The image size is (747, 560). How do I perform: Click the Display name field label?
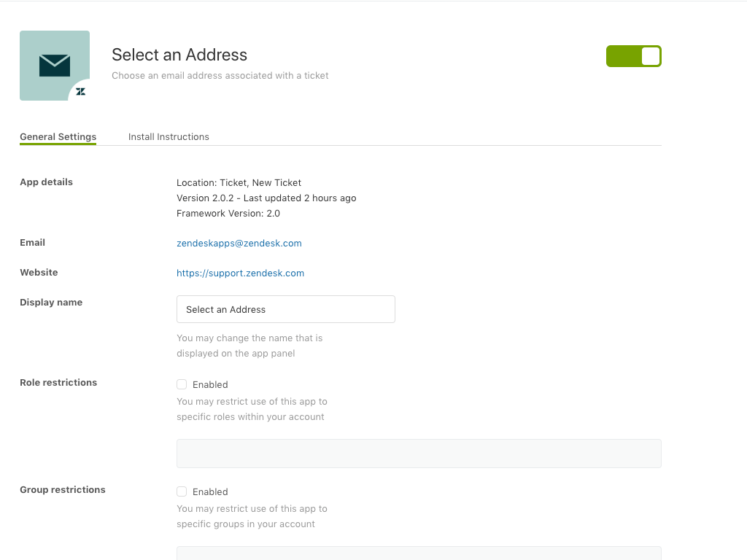(51, 303)
